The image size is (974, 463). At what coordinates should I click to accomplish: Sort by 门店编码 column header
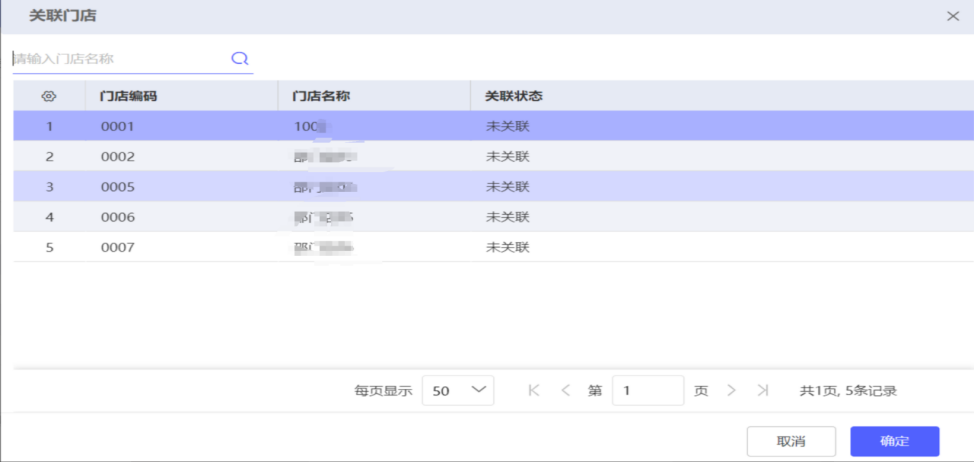tap(129, 96)
